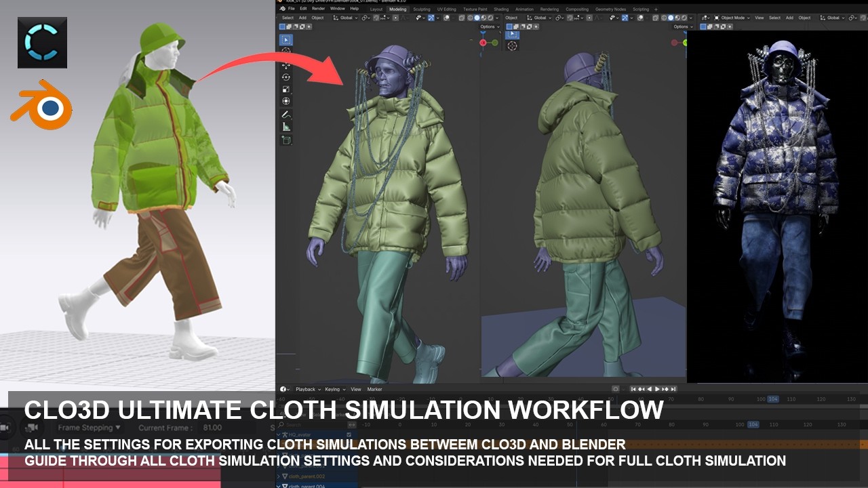Toggle the HQ_avatar checkbox
Image resolution: width=868 pixels, height=488 pixels.
349,434
